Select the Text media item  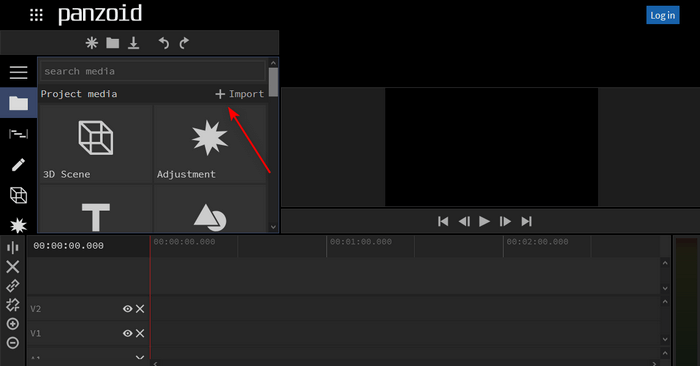coord(96,209)
